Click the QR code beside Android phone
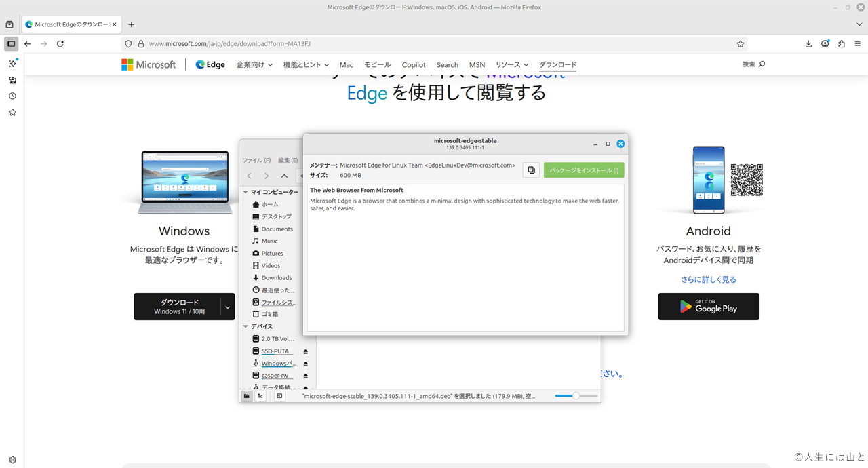 point(747,180)
